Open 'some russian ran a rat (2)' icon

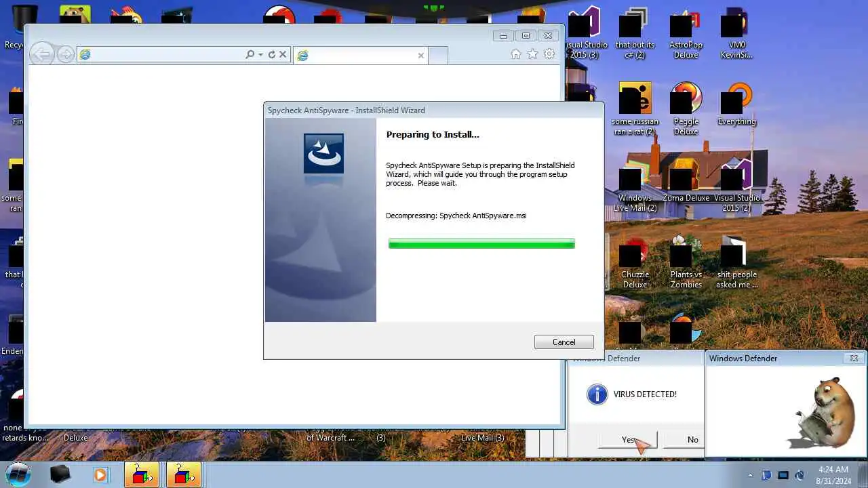click(x=635, y=109)
